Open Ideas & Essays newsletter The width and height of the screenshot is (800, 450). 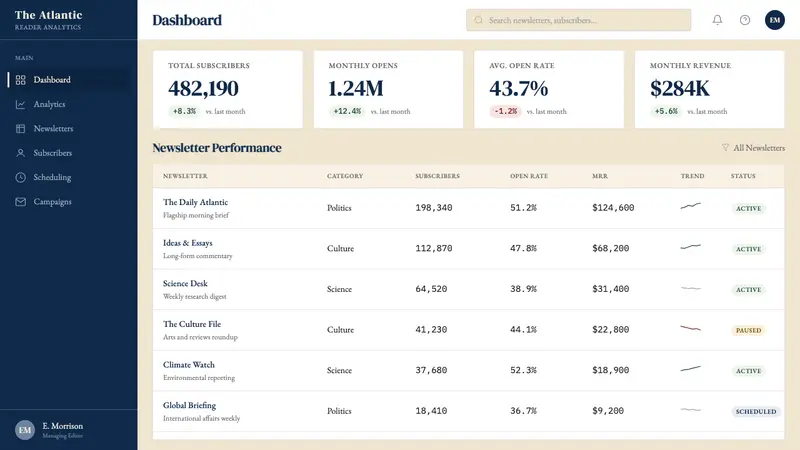click(x=188, y=243)
